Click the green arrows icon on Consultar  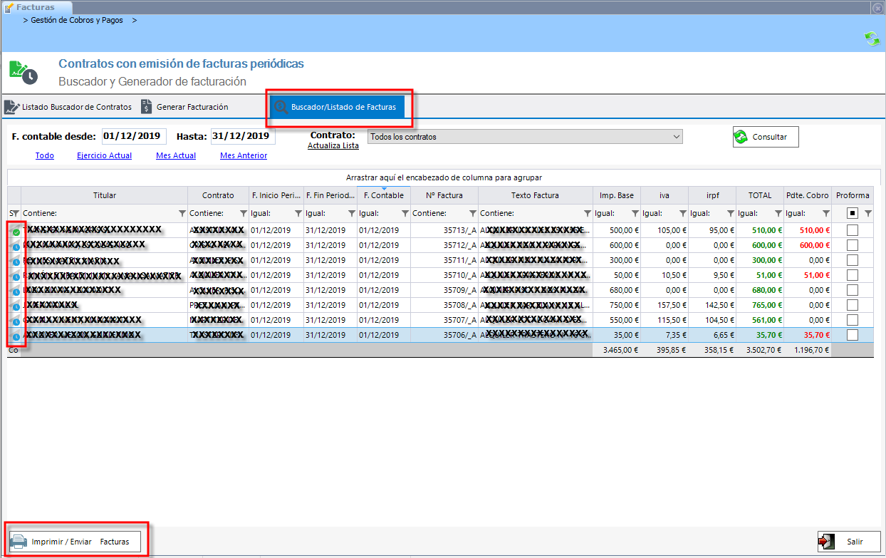click(741, 137)
